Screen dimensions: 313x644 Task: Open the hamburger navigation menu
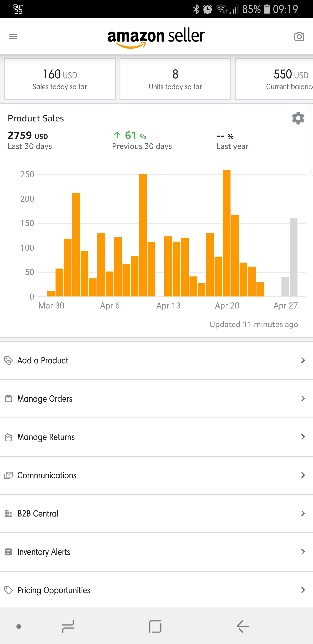[13, 37]
